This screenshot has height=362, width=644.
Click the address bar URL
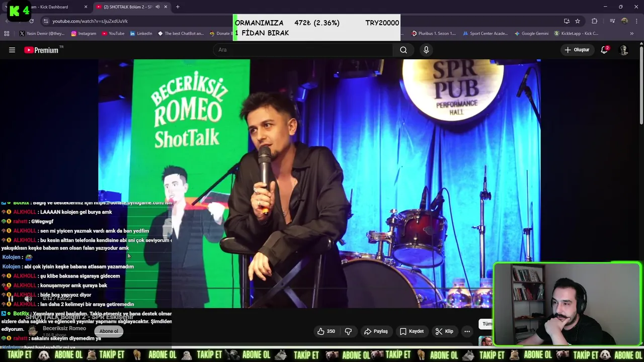[90, 21]
